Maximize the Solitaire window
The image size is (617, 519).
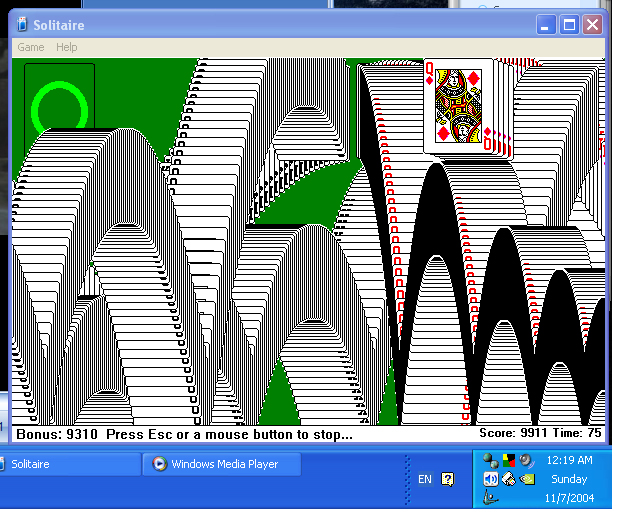[569, 25]
